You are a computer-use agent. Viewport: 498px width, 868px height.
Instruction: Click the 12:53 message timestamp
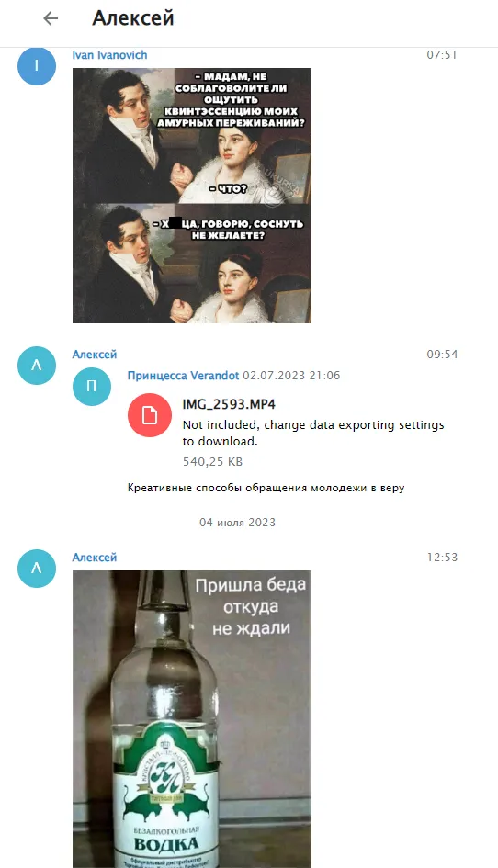pos(442,558)
